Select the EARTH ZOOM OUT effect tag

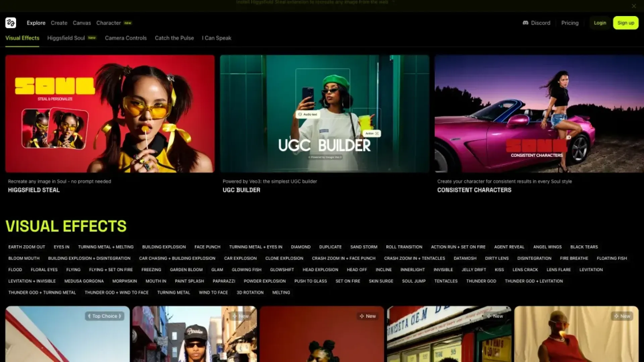[x=26, y=247]
